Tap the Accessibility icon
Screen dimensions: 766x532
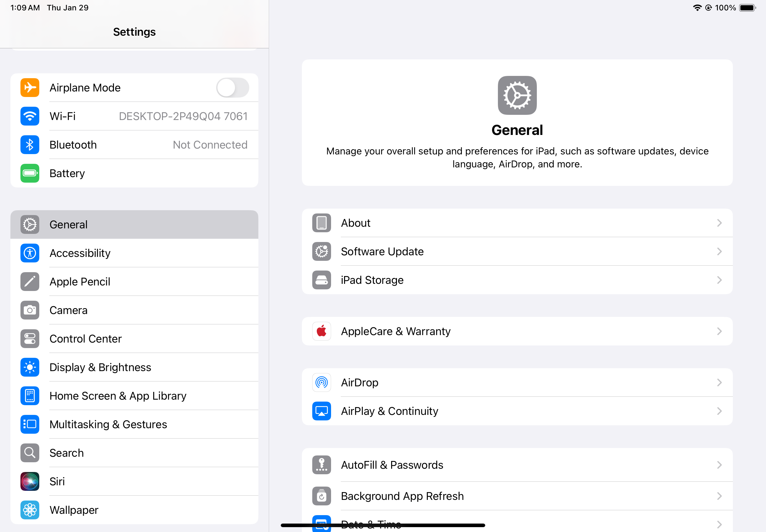click(30, 253)
